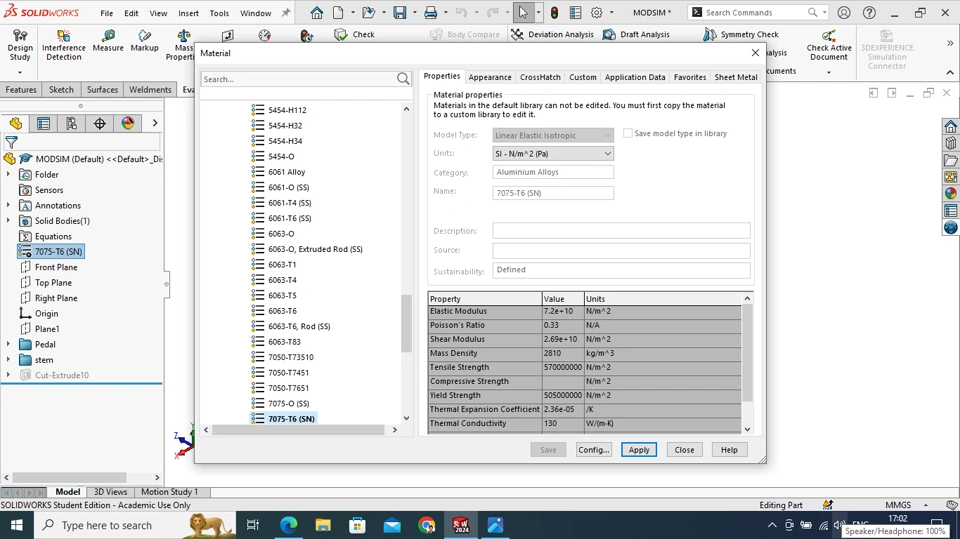Open the Favorites tab

click(690, 77)
